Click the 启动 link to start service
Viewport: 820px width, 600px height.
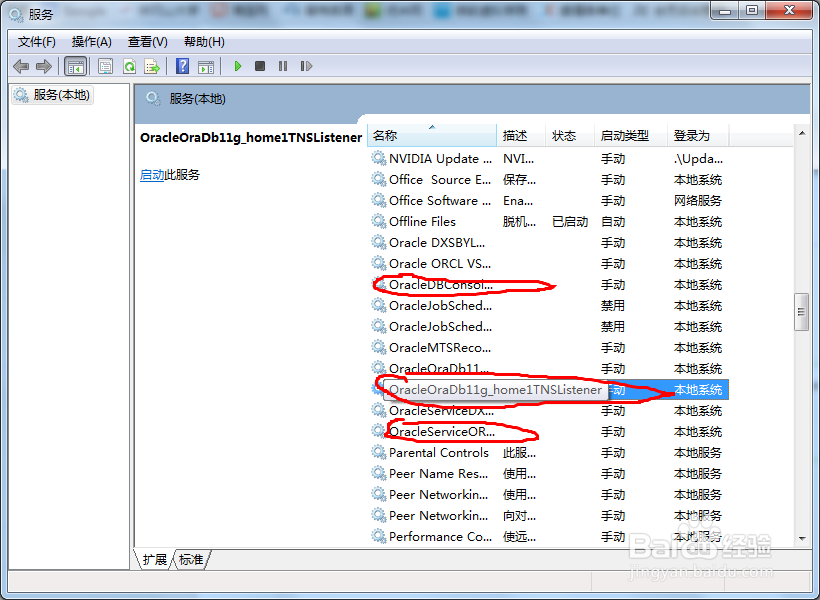pos(152,175)
